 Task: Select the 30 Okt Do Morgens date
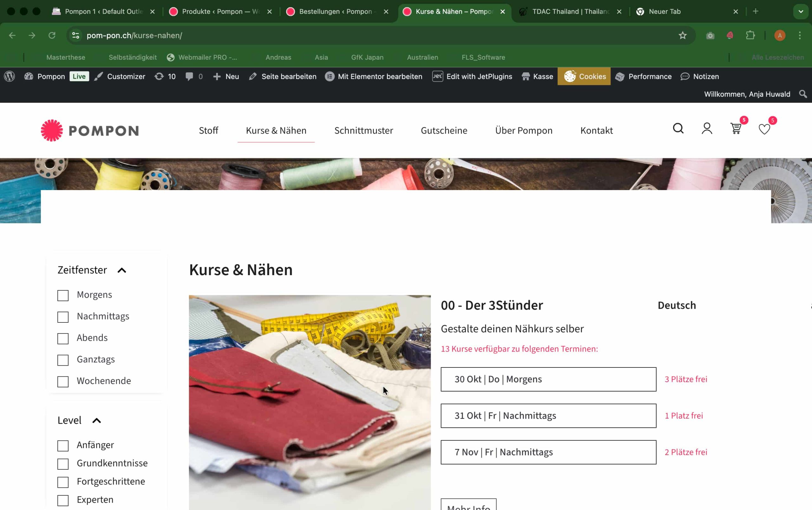coord(548,379)
